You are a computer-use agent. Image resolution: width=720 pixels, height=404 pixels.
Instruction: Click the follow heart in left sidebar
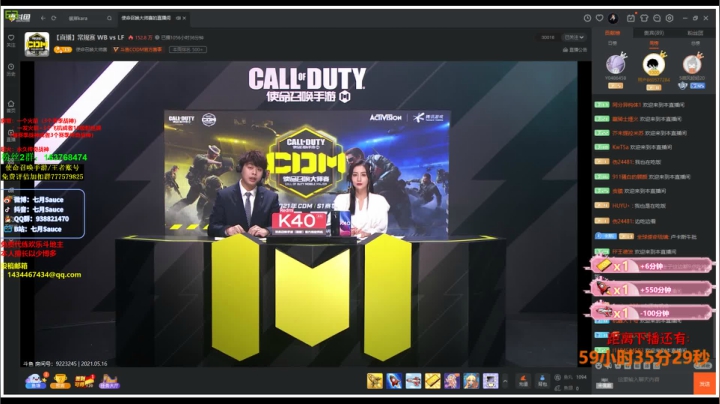click(x=11, y=40)
